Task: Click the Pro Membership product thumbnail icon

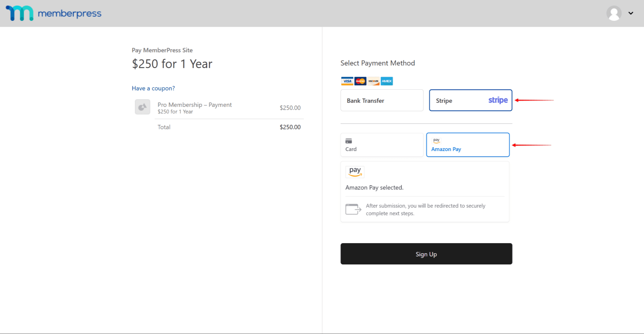Action: pos(142,107)
